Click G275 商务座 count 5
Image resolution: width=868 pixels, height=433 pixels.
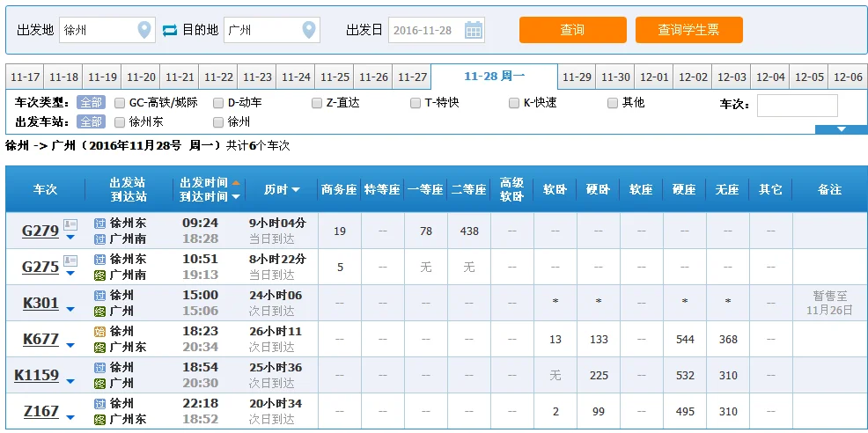pos(340,267)
